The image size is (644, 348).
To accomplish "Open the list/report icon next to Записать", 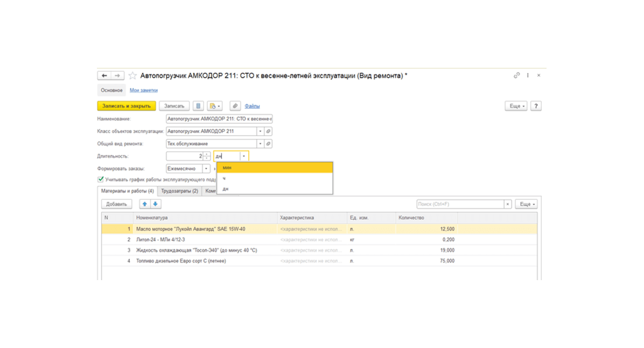I will click(198, 106).
